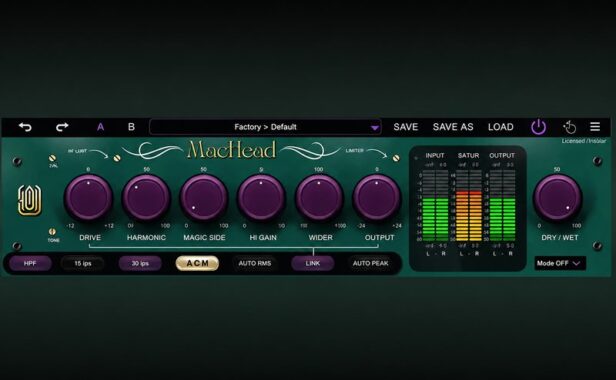Click the gold brand logo on left
This screenshot has width=616, height=380.
tap(29, 200)
